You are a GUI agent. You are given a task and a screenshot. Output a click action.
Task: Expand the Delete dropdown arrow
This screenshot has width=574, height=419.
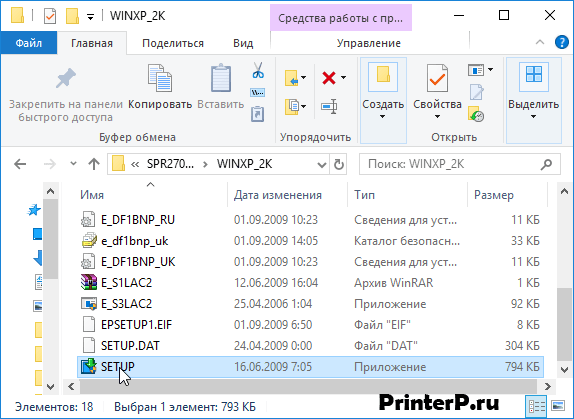(343, 78)
